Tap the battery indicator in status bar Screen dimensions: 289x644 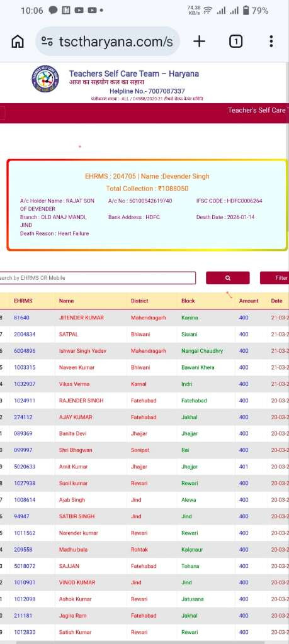point(246,10)
